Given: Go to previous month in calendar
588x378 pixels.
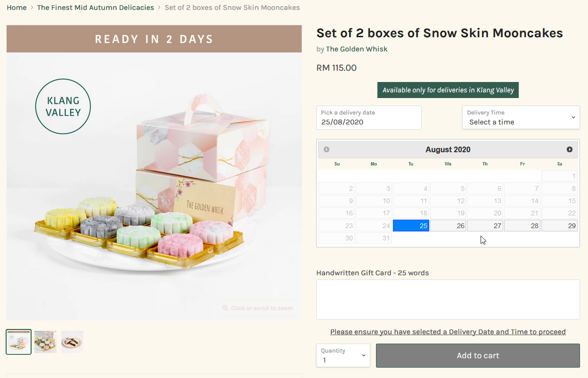Looking at the screenshot, I should 327,149.
